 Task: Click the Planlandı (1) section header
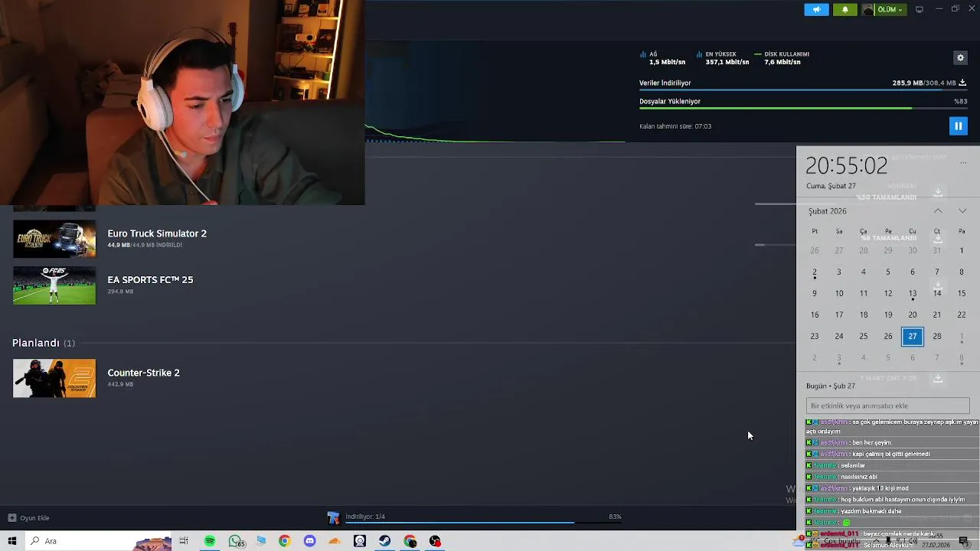tap(44, 343)
